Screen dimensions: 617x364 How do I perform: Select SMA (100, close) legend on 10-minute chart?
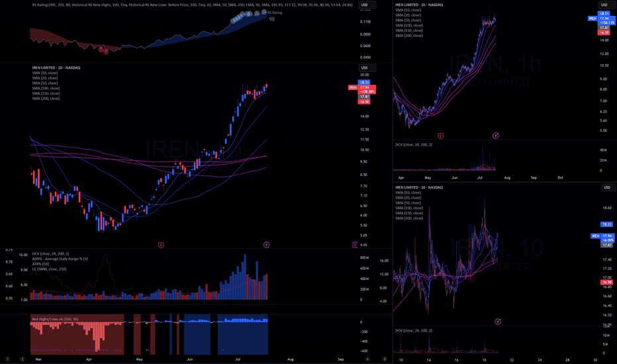pos(409,208)
